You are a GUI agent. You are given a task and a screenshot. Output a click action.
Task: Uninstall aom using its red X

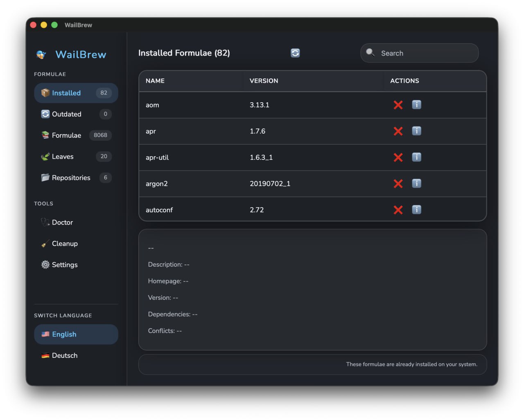coord(398,105)
